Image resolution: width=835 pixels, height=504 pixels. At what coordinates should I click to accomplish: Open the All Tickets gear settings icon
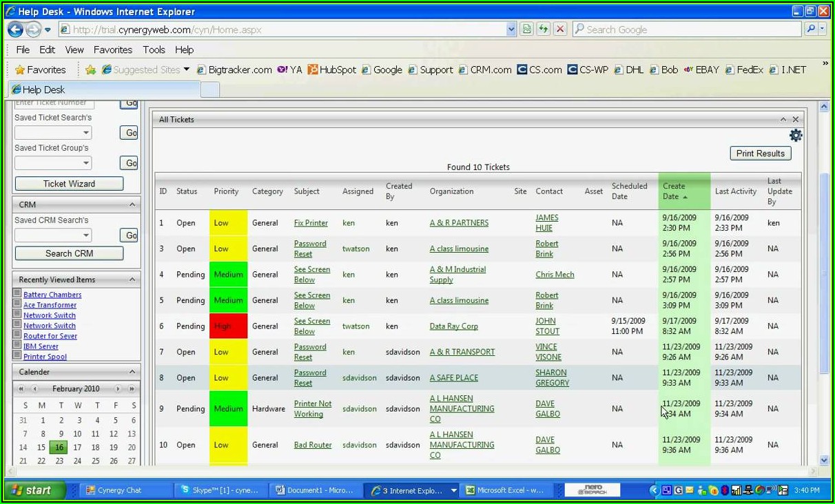click(796, 136)
